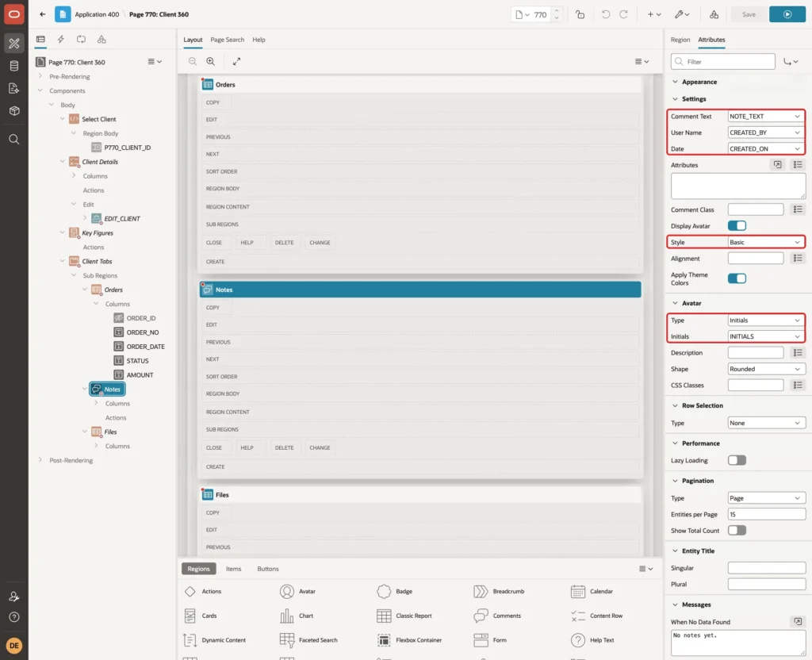Open the Help question mark icon
812x660 pixels.
(14, 617)
